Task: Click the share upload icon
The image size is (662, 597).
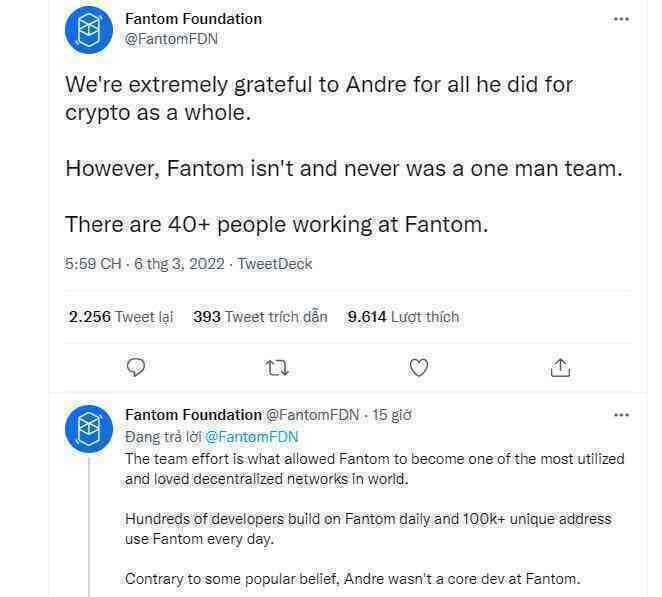Action: coord(560,367)
